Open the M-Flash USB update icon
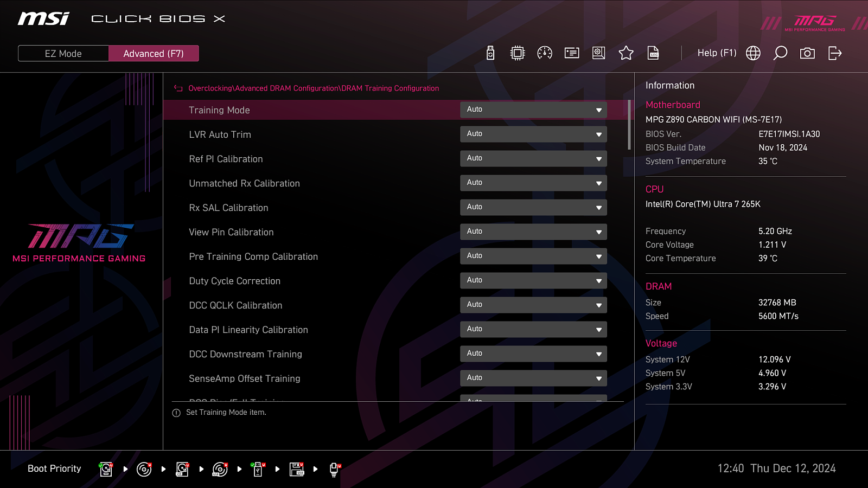Screen dimensions: 868x488 pyautogui.click(x=490, y=53)
